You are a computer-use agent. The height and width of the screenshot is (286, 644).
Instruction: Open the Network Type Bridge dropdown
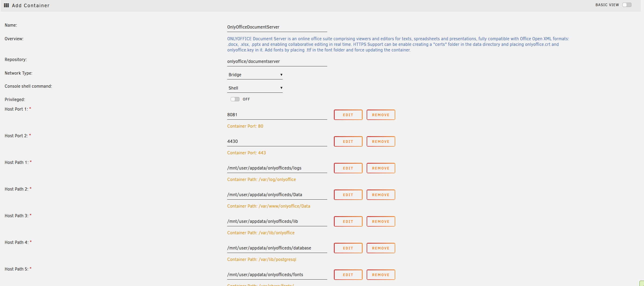255,75
